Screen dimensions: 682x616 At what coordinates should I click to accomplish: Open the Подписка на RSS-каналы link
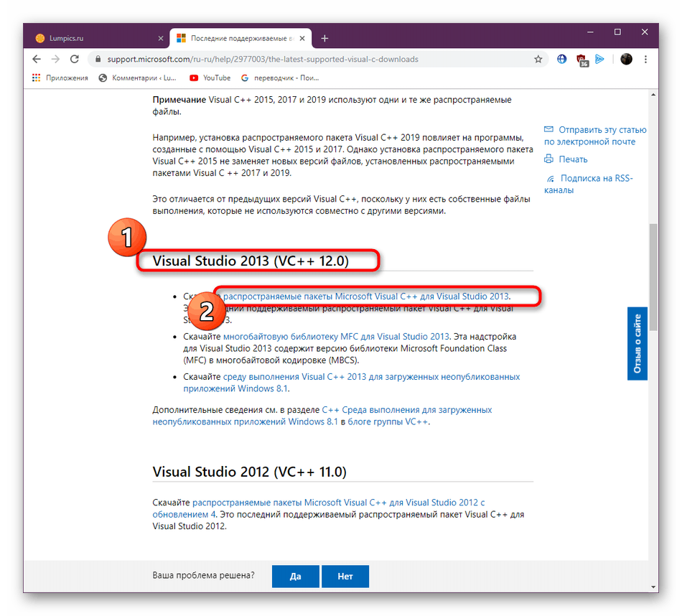(x=589, y=184)
